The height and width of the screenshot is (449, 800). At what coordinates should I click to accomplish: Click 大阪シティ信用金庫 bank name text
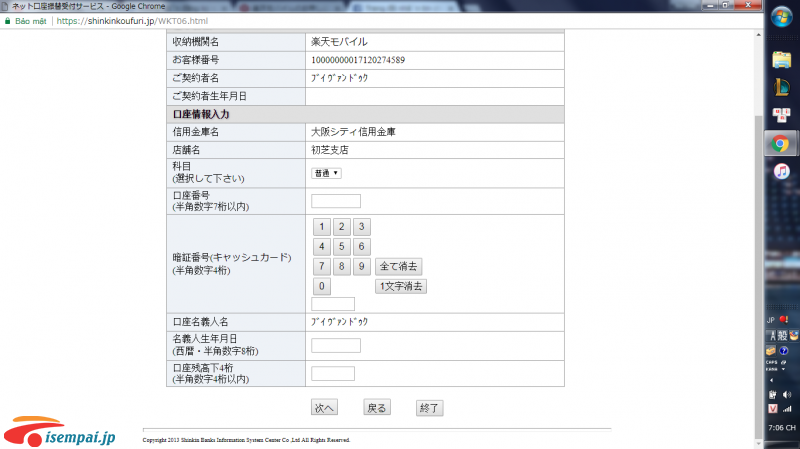tap(354, 132)
